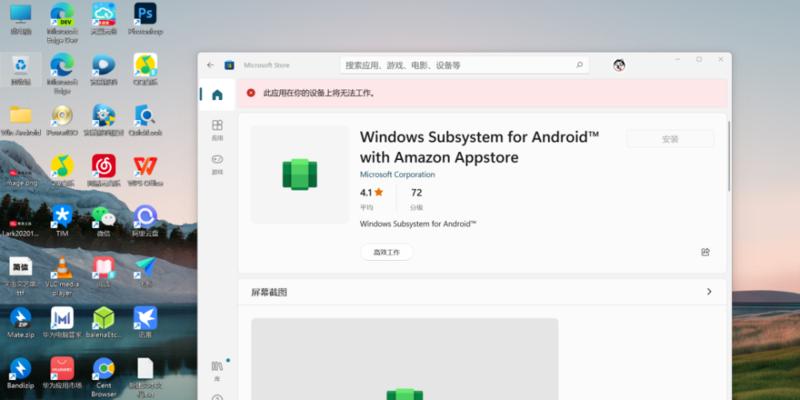The width and height of the screenshot is (800, 400).
Task: Select the Recycle Bin desktop icon
Action: click(x=21, y=69)
